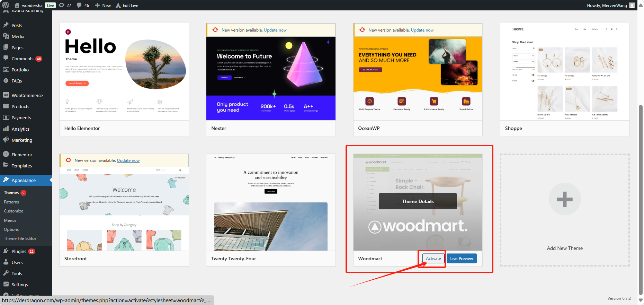
Task: Click the Live status badge
Action: pos(51,5)
